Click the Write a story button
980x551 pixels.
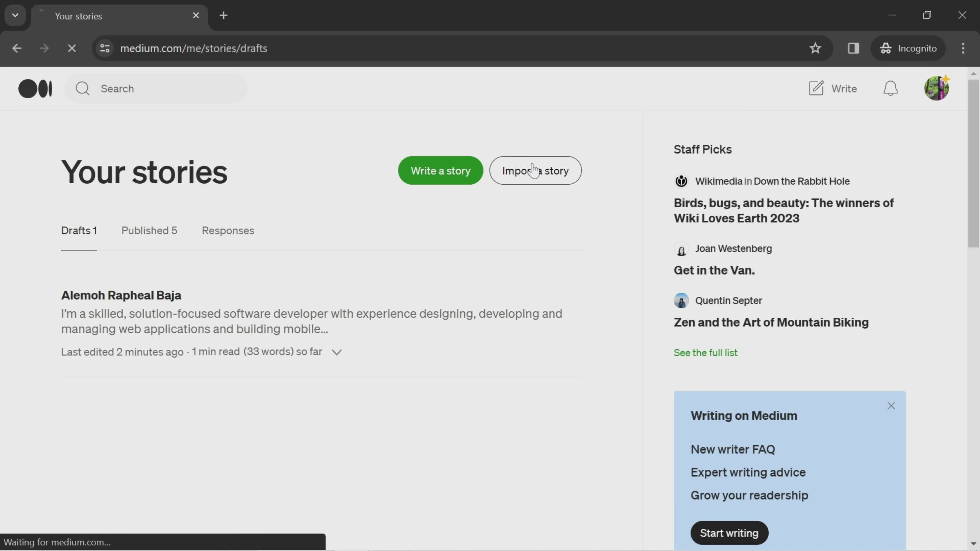pos(441,170)
